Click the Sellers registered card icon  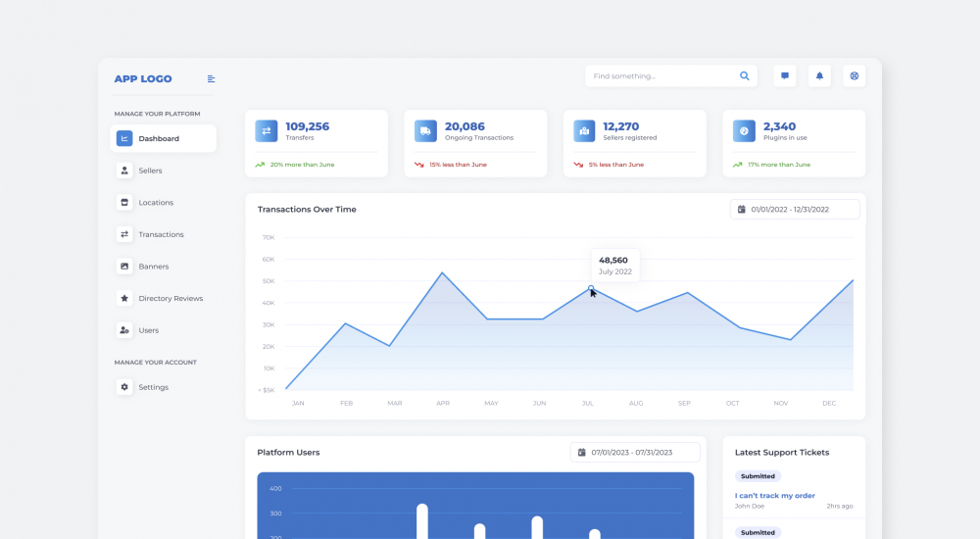tap(584, 131)
